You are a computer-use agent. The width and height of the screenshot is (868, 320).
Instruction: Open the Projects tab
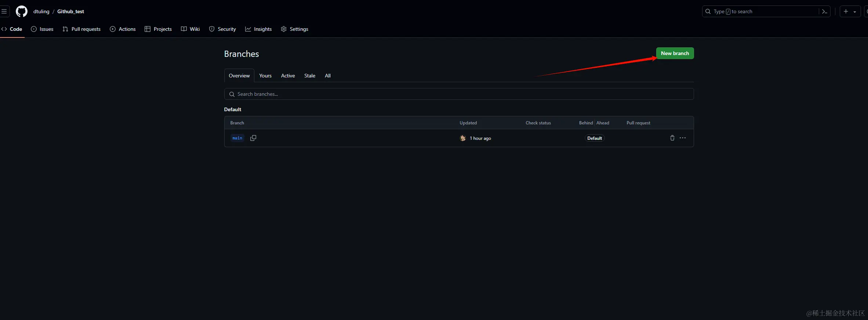(x=158, y=29)
